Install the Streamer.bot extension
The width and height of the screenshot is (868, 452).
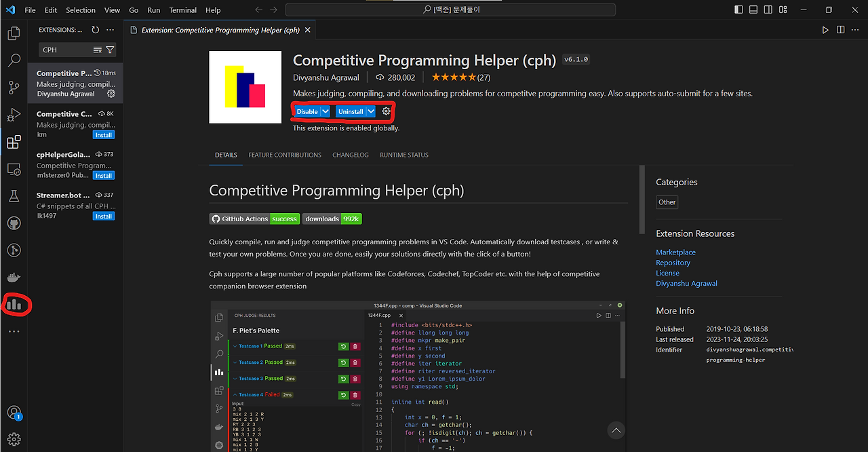pos(104,216)
